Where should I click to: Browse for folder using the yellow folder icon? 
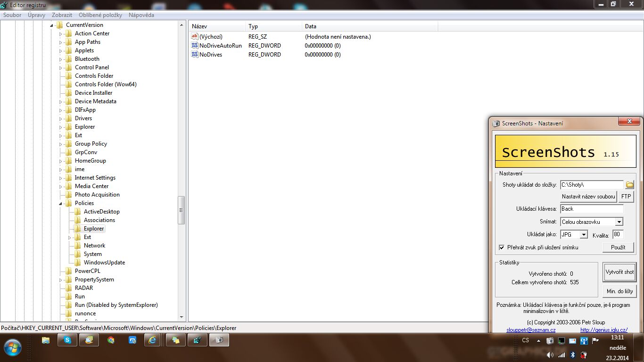coord(629,184)
